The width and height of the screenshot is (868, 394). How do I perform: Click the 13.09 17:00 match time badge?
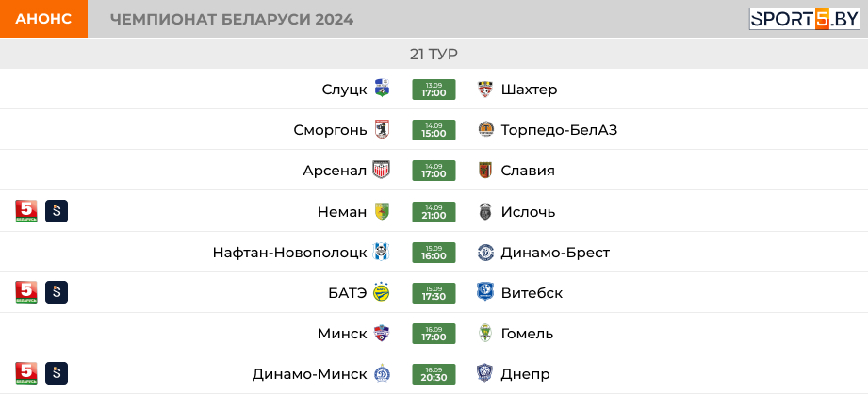tap(434, 90)
